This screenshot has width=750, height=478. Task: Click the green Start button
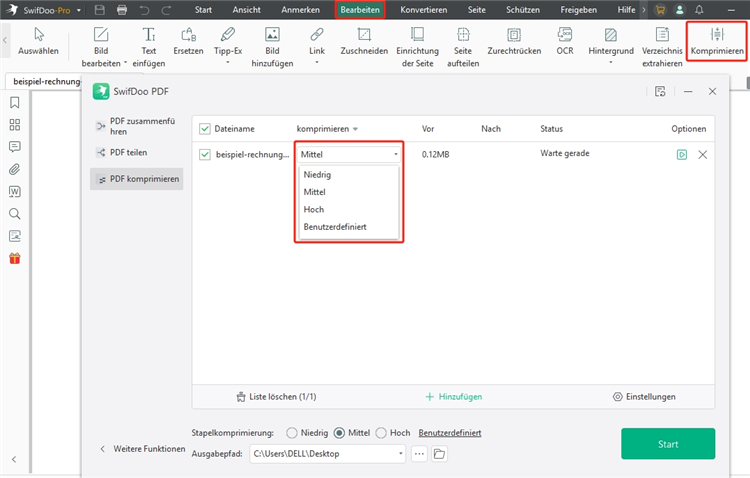point(668,444)
